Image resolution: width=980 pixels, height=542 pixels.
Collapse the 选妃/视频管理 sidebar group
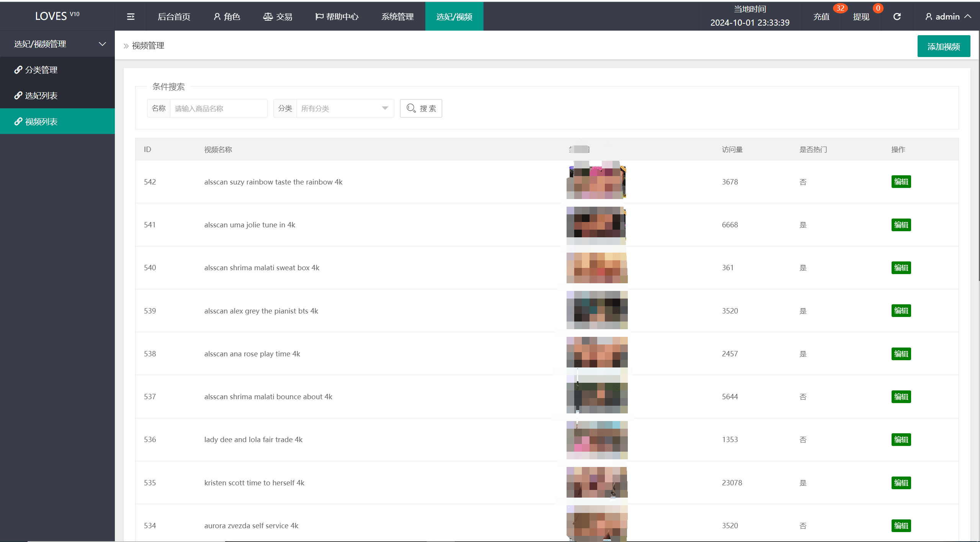57,44
